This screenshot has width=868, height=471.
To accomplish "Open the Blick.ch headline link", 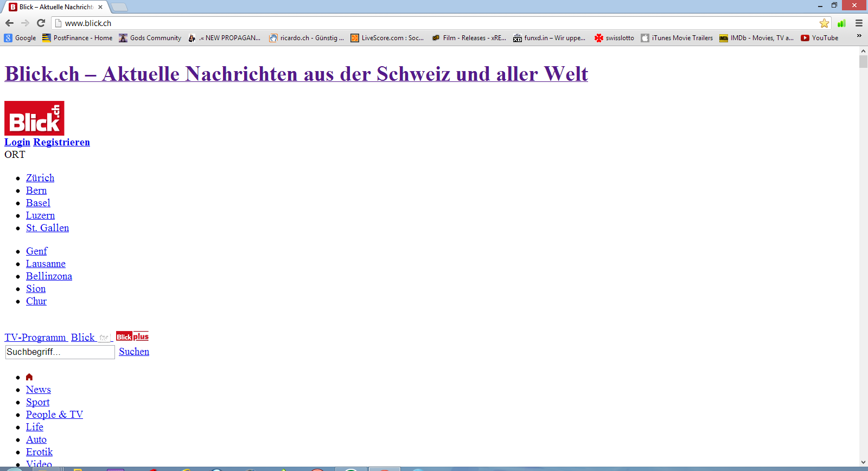I will [x=296, y=74].
